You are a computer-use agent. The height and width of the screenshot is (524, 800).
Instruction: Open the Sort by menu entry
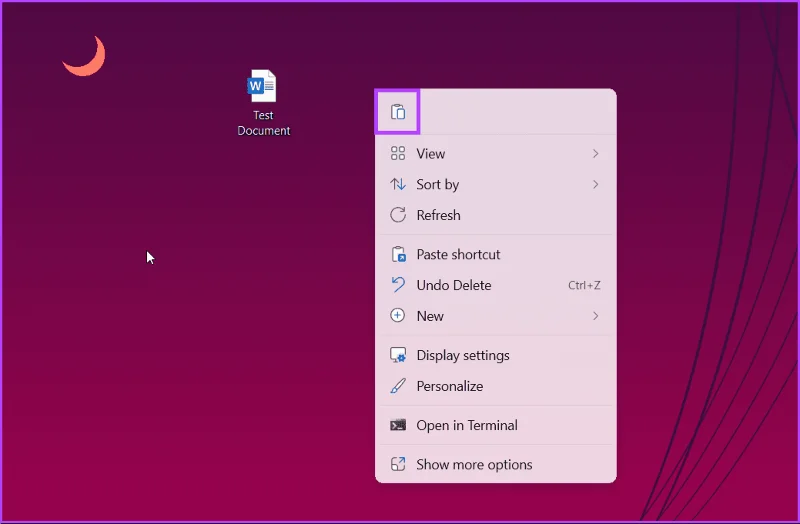tap(495, 184)
